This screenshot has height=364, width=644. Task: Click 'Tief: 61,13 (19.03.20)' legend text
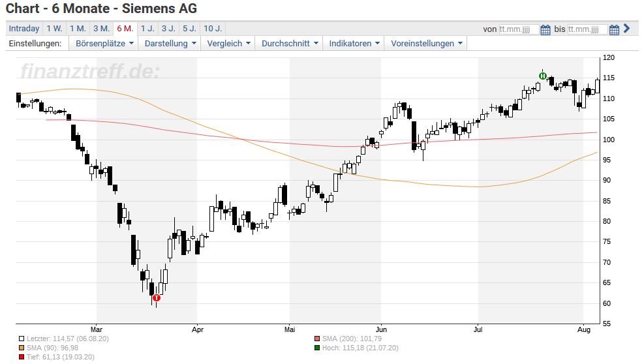61,357
